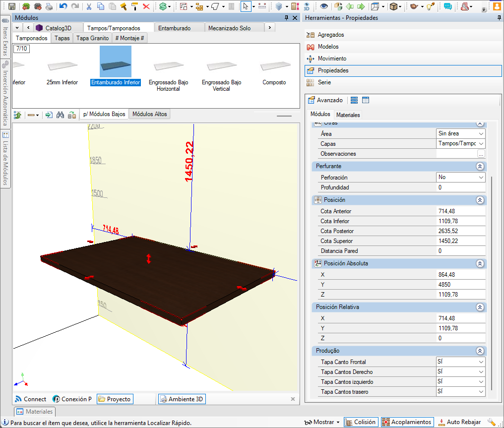Screen dimensions: 504x428
Task: Open the Connect tab at bottom
Action: 31,399
